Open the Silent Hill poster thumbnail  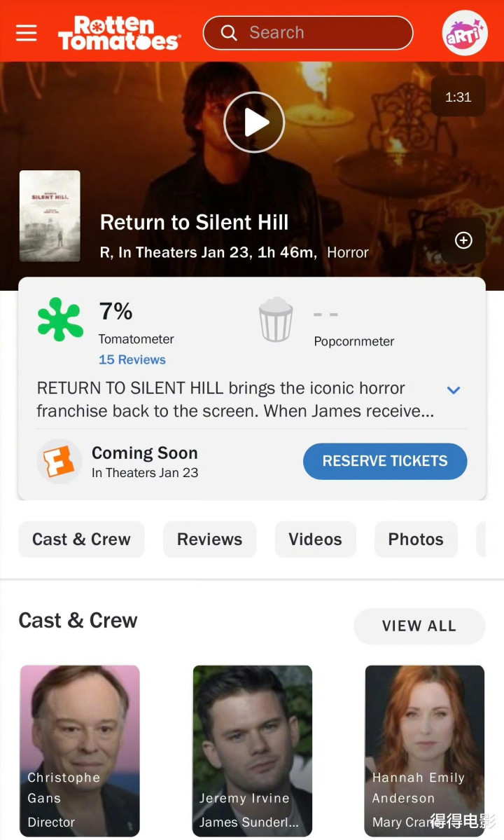click(50, 216)
